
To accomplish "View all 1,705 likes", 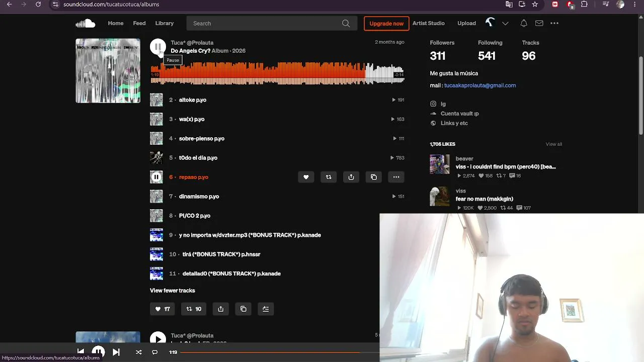I will point(554,144).
